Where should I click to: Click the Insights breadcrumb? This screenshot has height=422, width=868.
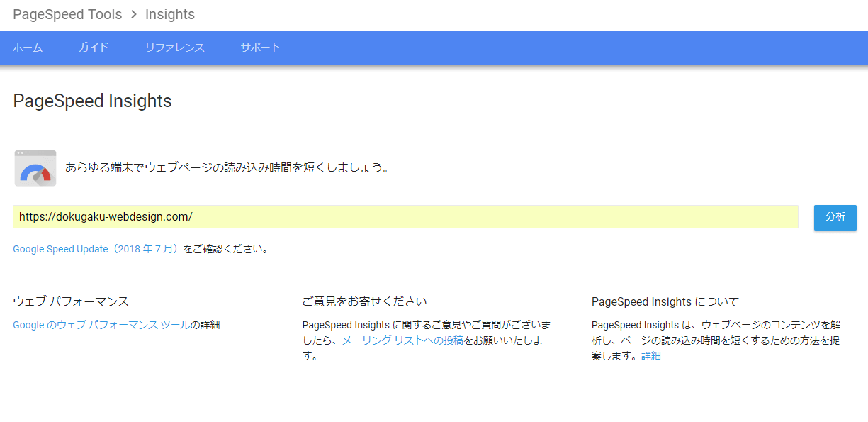(x=170, y=14)
